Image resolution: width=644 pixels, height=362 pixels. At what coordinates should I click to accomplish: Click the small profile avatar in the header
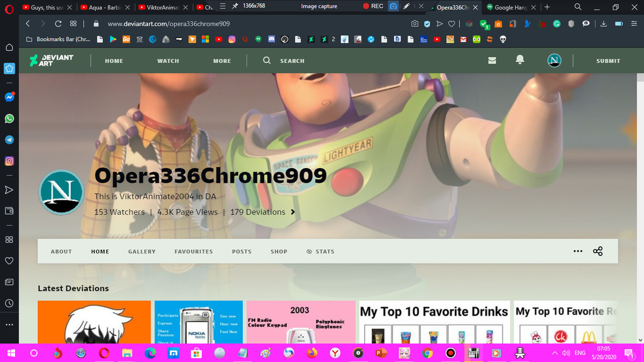[554, 60]
